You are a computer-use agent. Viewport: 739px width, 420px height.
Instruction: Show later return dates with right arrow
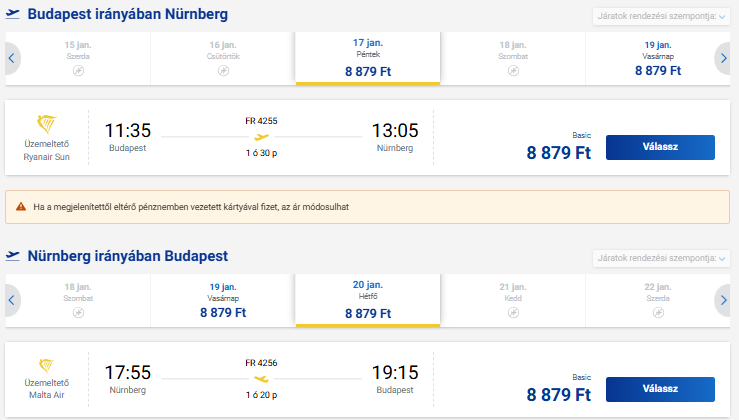pyautogui.click(x=723, y=300)
